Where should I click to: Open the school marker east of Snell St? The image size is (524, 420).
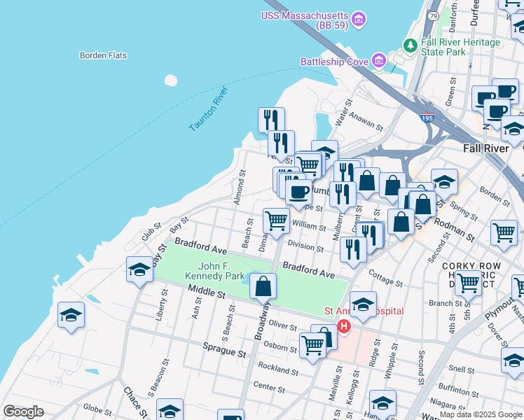[x=514, y=363]
